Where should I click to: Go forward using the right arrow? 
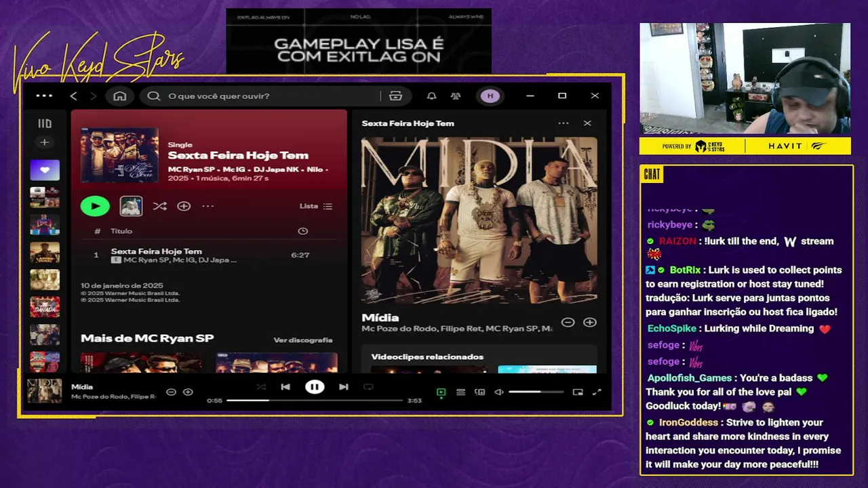click(93, 96)
